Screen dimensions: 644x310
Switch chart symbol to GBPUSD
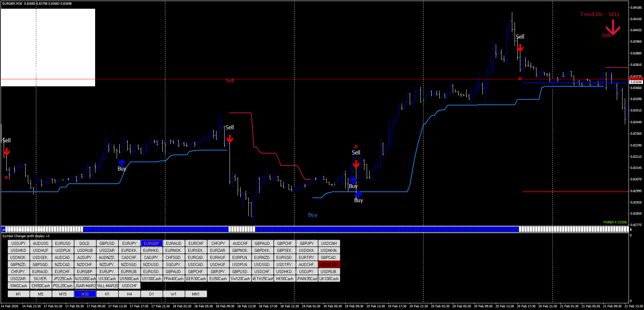[x=107, y=243]
